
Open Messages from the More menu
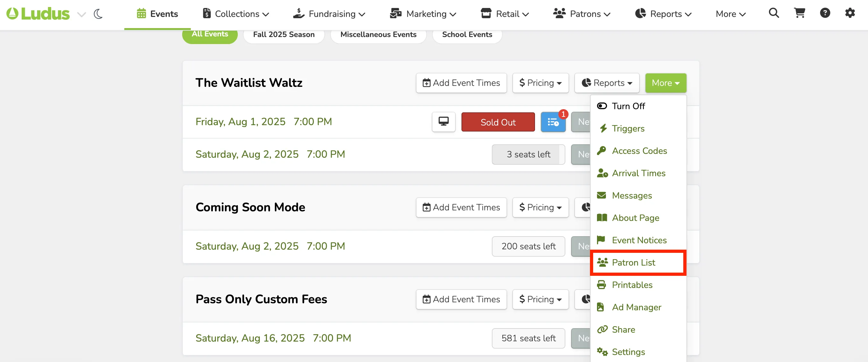tap(638, 195)
